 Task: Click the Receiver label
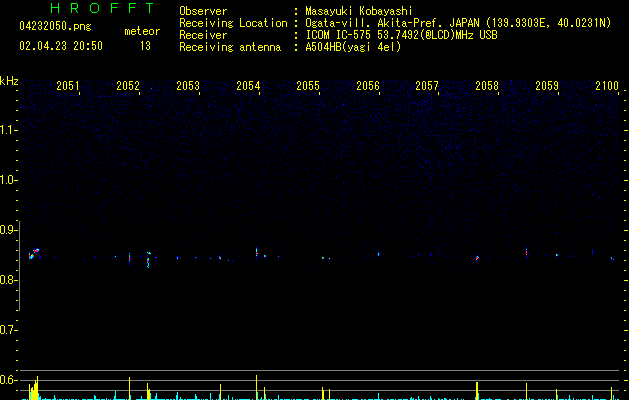point(203,35)
